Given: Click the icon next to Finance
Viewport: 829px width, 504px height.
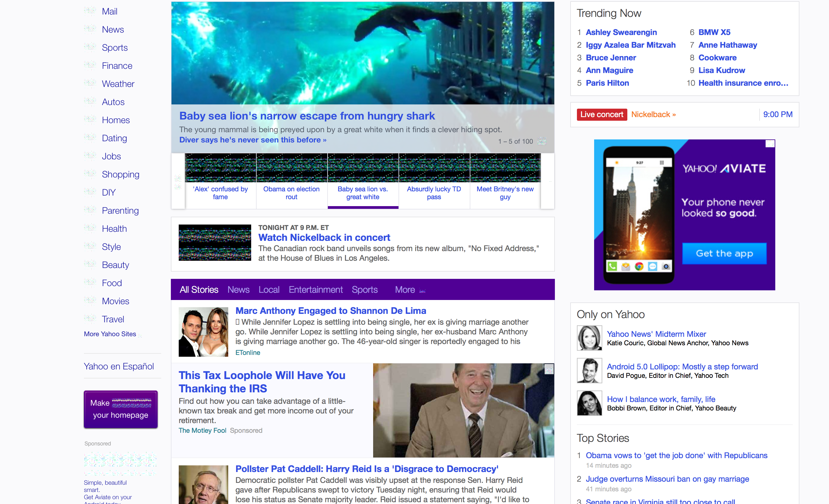Looking at the screenshot, I should pyautogui.click(x=90, y=65).
